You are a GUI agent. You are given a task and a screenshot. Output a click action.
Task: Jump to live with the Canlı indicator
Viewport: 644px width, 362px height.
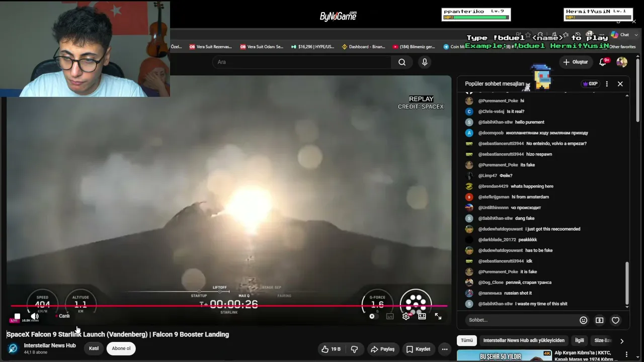click(63, 316)
